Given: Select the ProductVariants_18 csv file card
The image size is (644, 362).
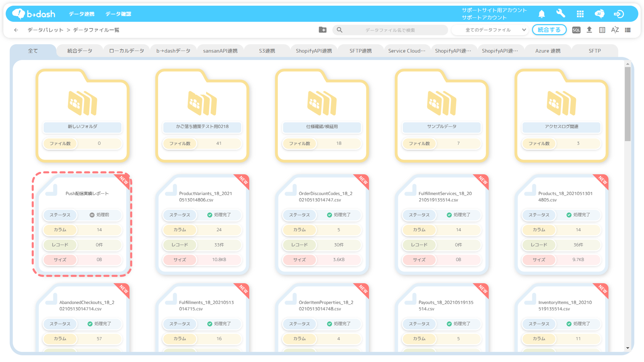Looking at the screenshot, I should (x=202, y=224).
